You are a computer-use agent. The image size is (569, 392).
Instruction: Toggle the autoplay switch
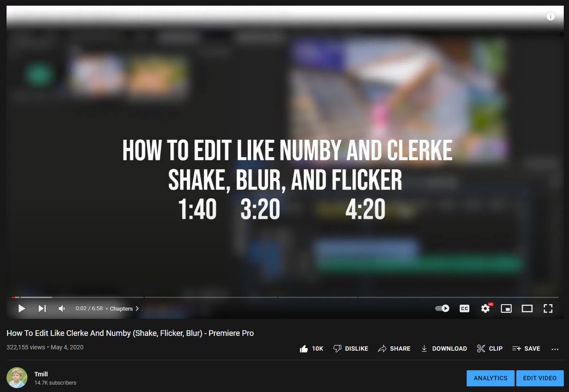(442, 309)
